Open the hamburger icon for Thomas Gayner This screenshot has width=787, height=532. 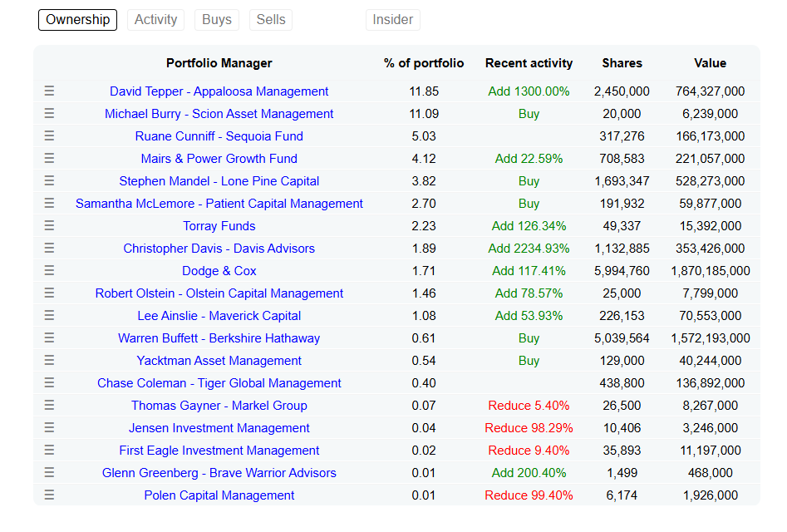[x=49, y=405]
